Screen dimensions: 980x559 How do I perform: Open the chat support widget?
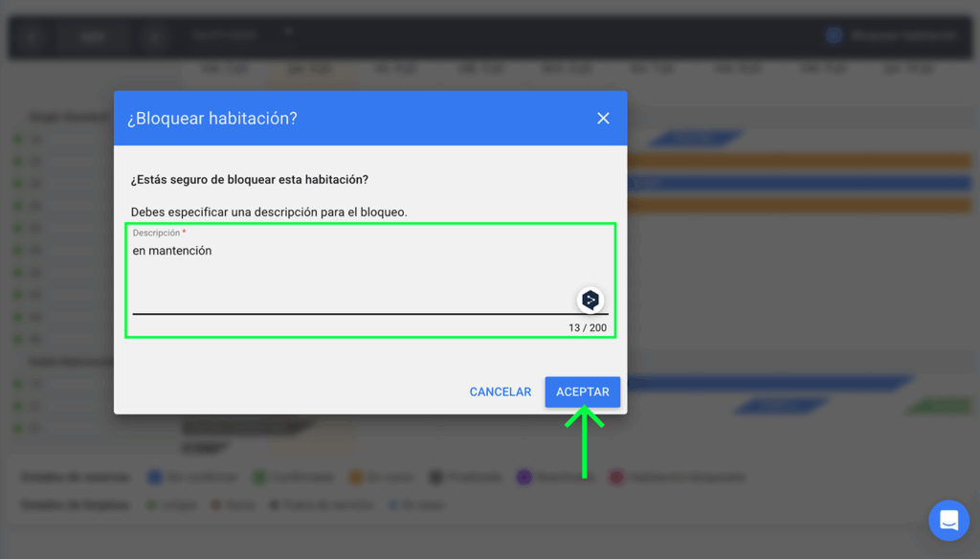[x=948, y=521]
